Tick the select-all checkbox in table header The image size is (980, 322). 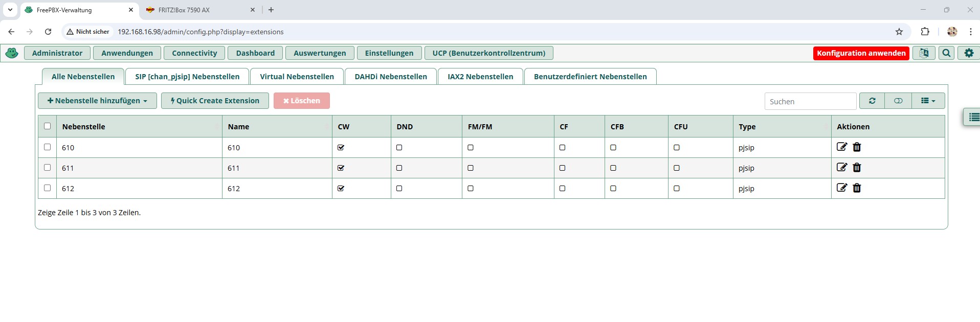point(48,126)
